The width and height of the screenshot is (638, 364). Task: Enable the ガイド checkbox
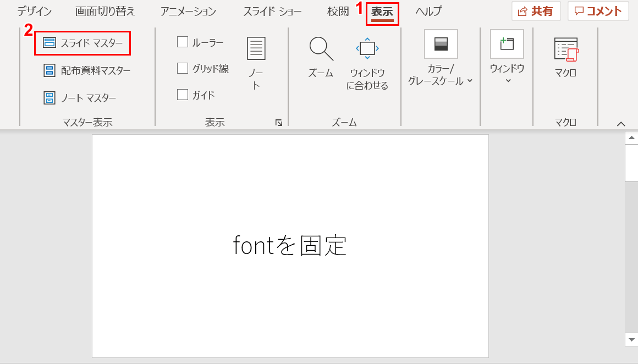coord(182,94)
